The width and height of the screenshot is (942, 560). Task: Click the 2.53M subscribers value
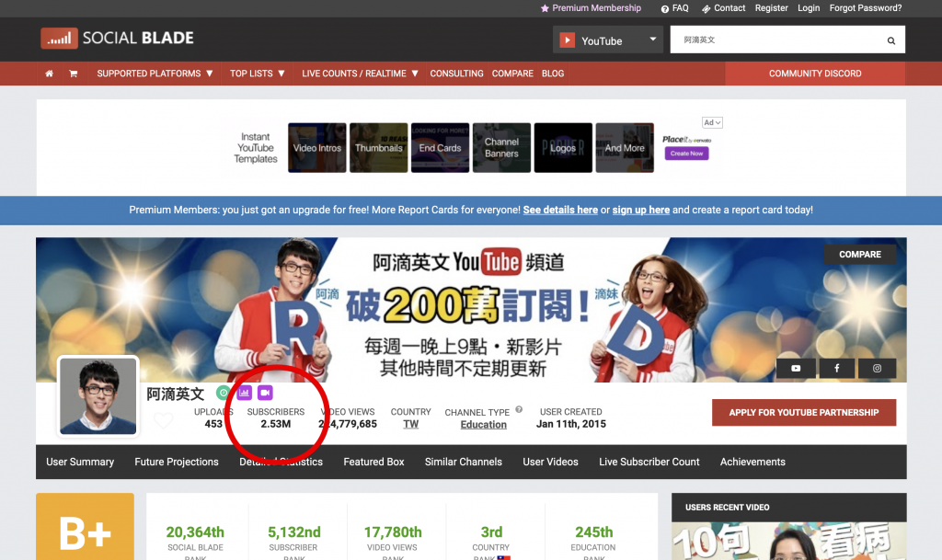[276, 424]
